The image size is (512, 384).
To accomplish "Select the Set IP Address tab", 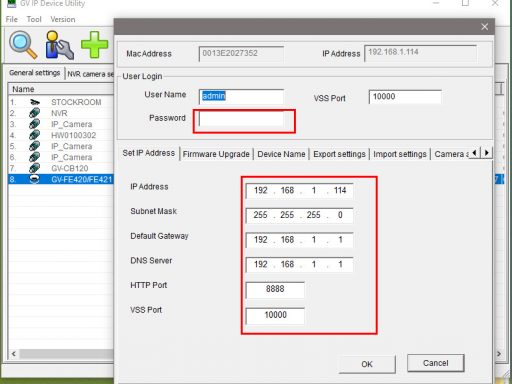I will tap(149, 153).
